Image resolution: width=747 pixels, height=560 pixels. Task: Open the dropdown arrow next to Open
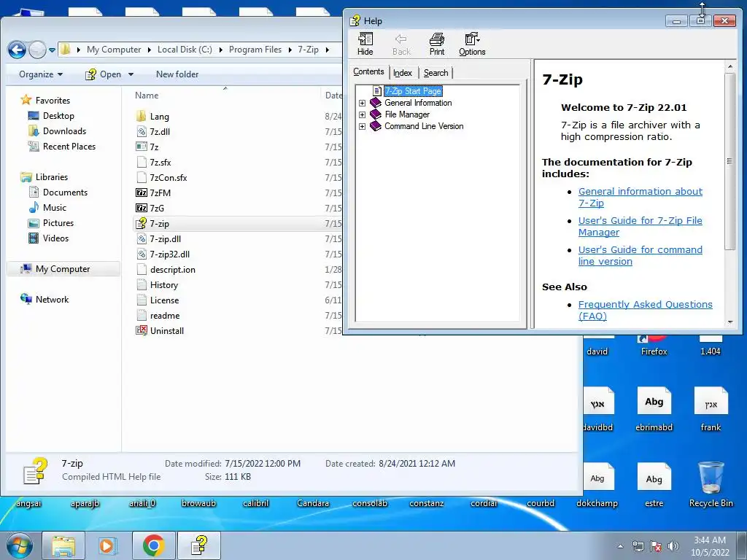point(131,74)
